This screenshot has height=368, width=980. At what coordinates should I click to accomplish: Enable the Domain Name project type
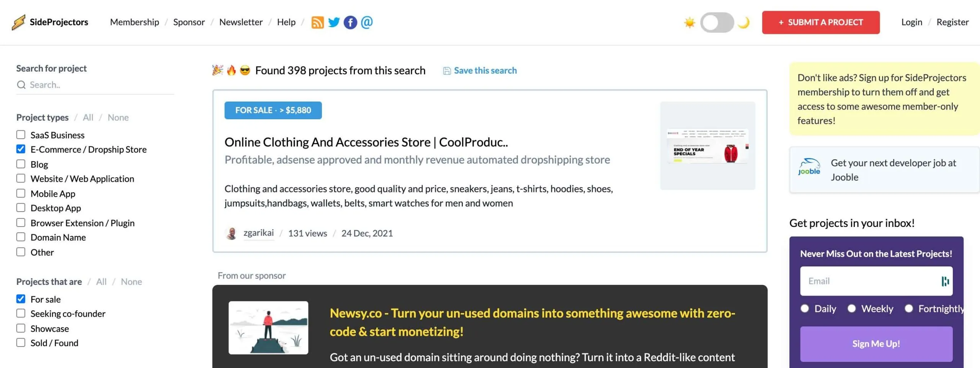coord(21,237)
